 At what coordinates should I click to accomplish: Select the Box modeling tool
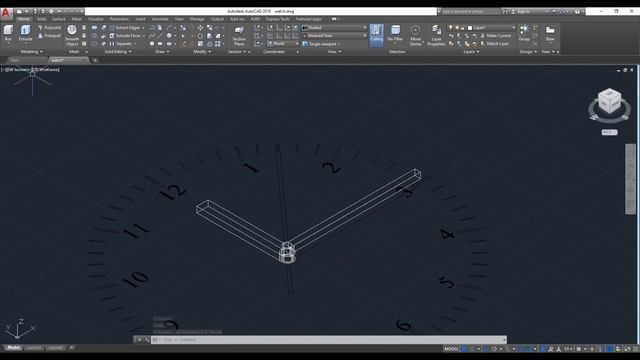pos(8,33)
